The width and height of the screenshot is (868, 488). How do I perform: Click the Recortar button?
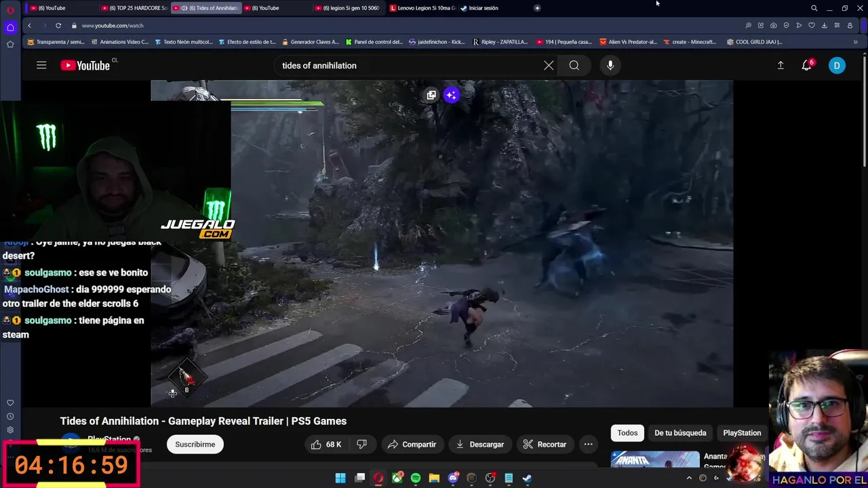[545, 445]
